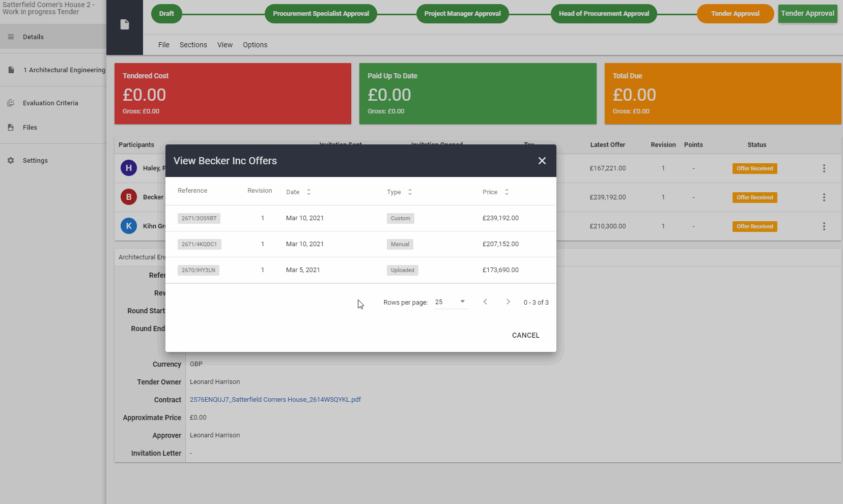Open the actions menu for Haley's offer row
Image resolution: width=843 pixels, height=504 pixels.
(x=824, y=168)
